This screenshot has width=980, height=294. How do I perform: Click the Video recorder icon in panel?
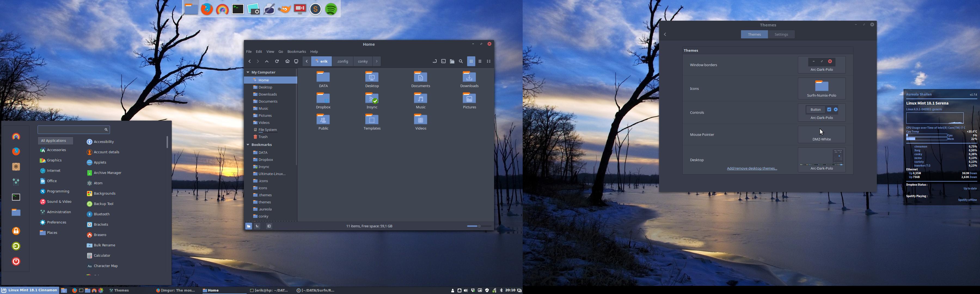point(300,9)
